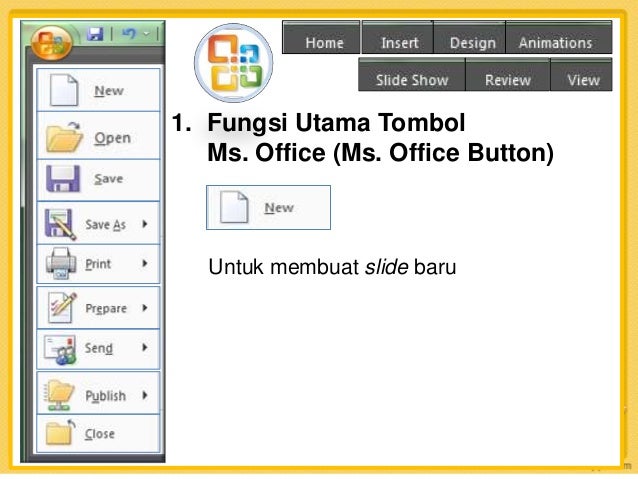Click the large Microsoft Office logo circle

coord(234,63)
